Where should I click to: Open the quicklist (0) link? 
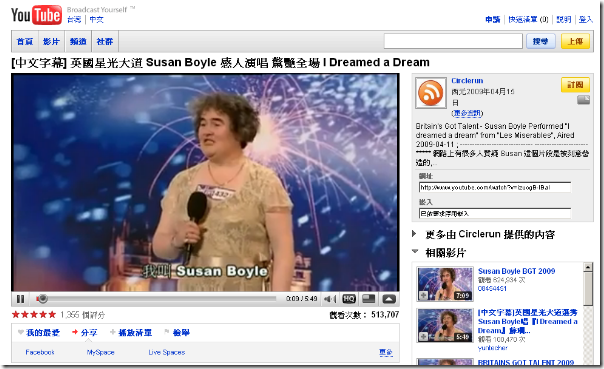528,19
